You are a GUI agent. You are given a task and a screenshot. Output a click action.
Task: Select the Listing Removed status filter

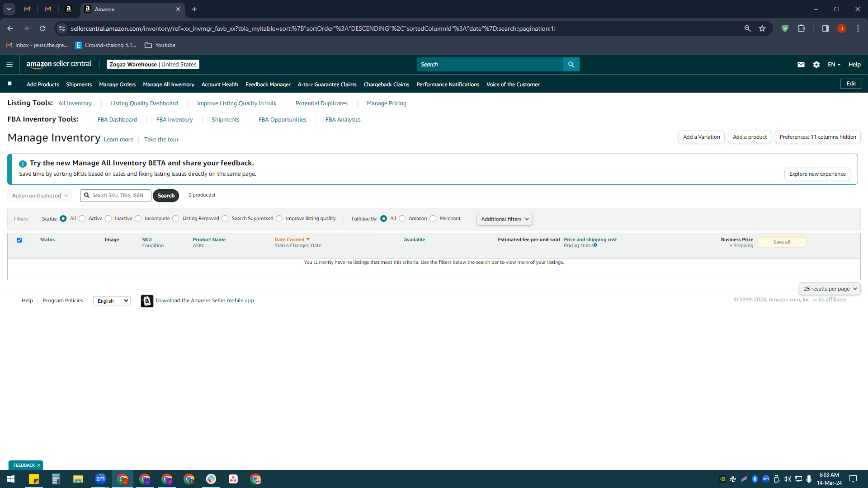point(176,219)
